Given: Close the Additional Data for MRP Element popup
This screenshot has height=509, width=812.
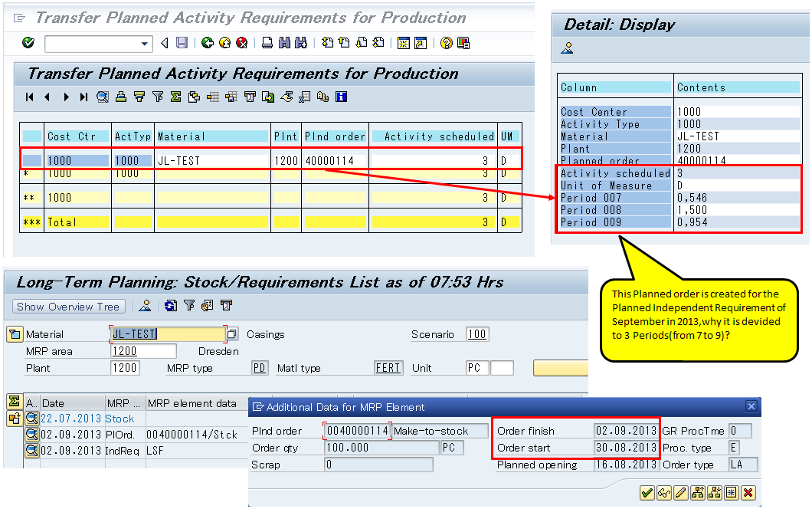Looking at the screenshot, I should click(x=751, y=406).
